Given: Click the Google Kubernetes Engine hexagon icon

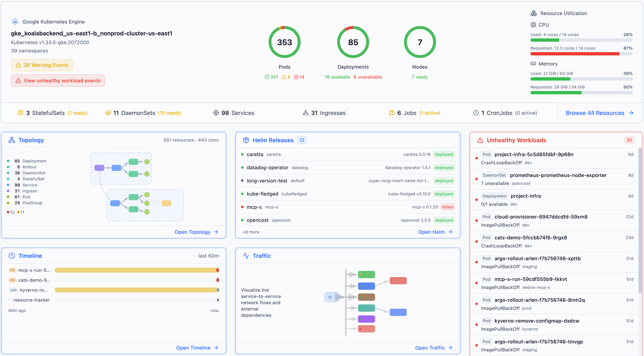Looking at the screenshot, I should (15, 22).
